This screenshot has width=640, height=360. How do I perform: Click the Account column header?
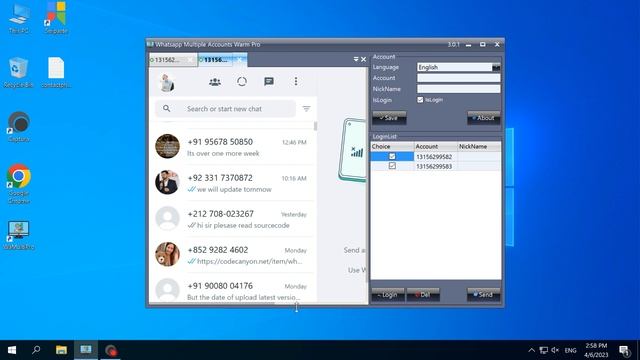point(436,146)
